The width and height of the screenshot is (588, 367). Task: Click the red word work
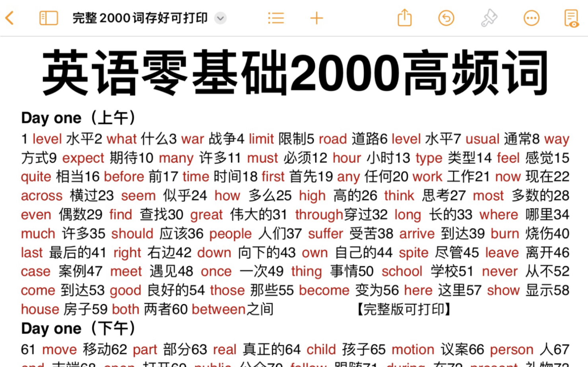click(x=427, y=177)
